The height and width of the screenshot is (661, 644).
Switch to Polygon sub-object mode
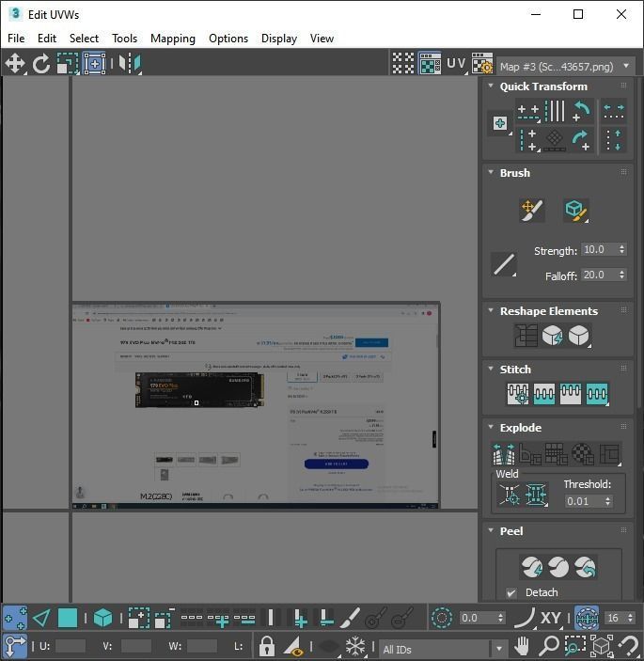pyautogui.click(x=68, y=618)
